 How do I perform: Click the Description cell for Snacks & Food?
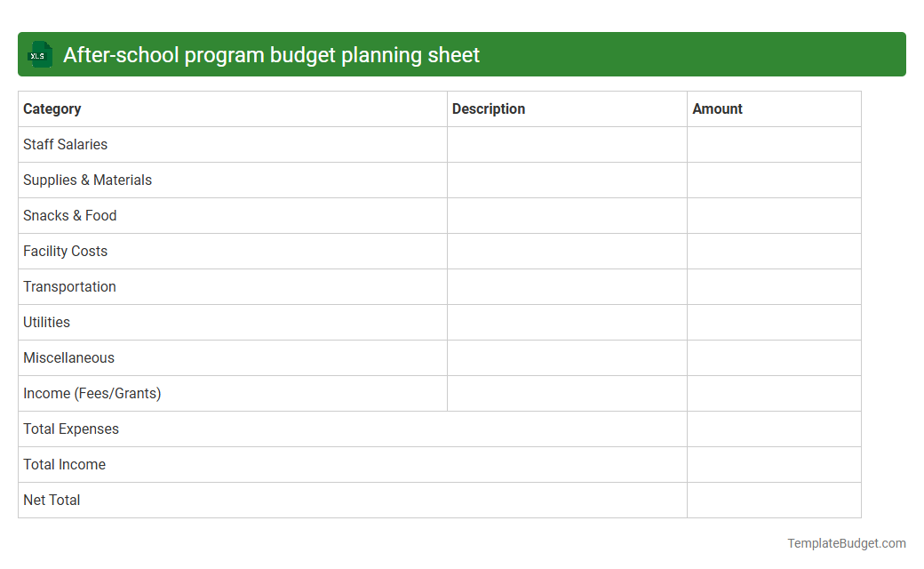point(567,215)
